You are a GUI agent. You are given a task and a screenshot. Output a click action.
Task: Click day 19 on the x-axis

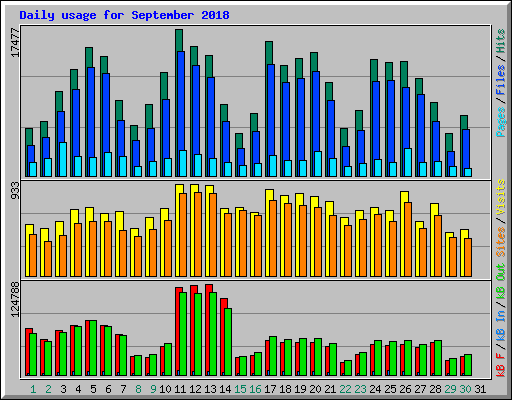300,389
